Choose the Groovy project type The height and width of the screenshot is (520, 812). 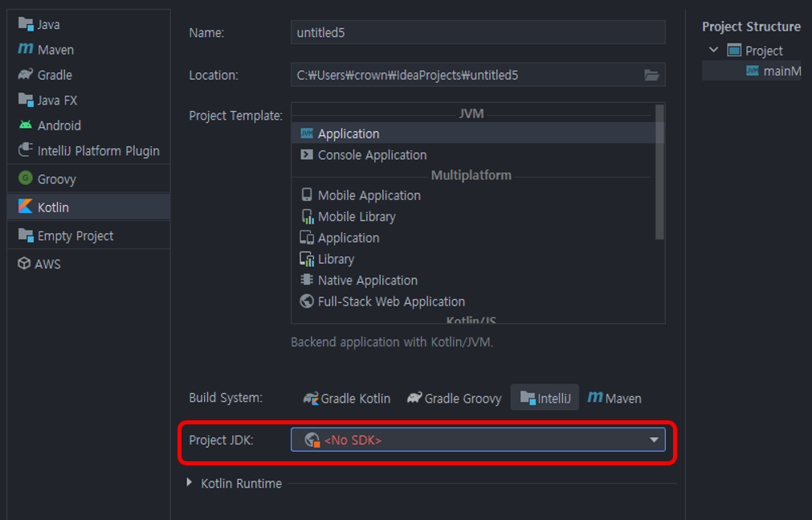pos(89,179)
